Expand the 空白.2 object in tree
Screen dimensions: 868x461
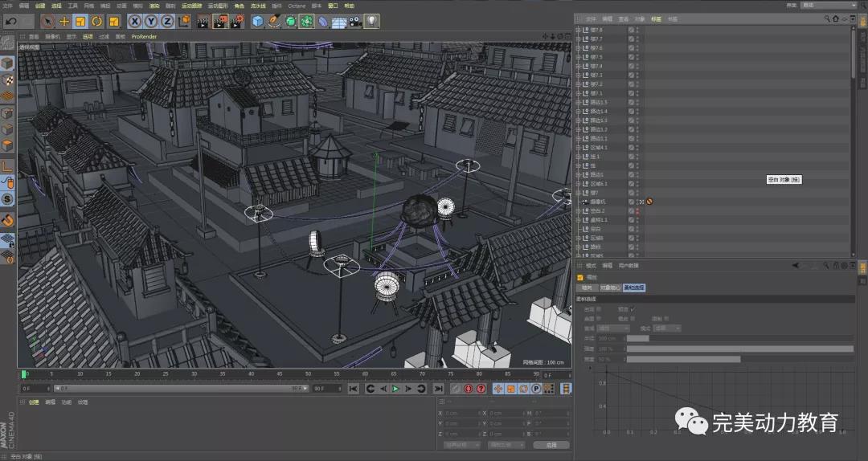click(x=577, y=210)
